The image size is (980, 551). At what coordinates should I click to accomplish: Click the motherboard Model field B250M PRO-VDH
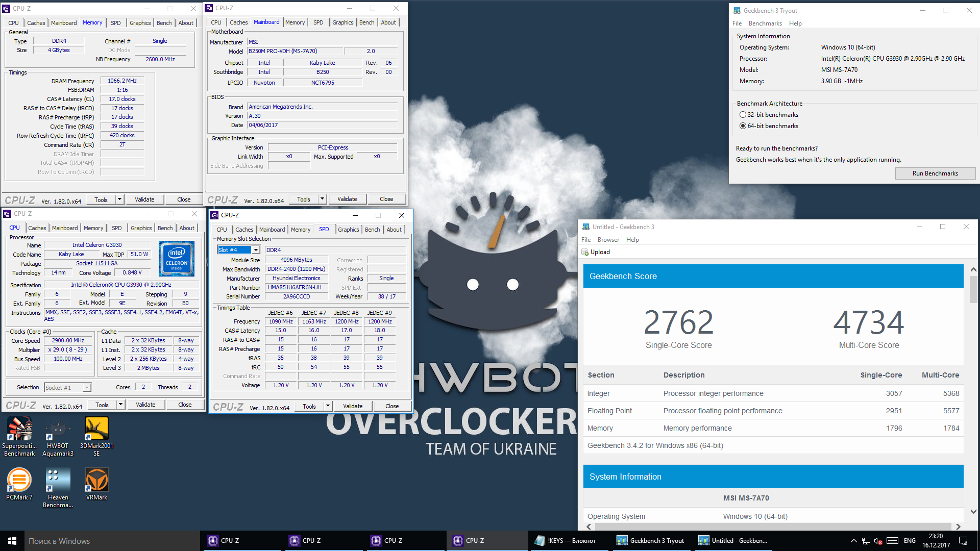pos(295,51)
